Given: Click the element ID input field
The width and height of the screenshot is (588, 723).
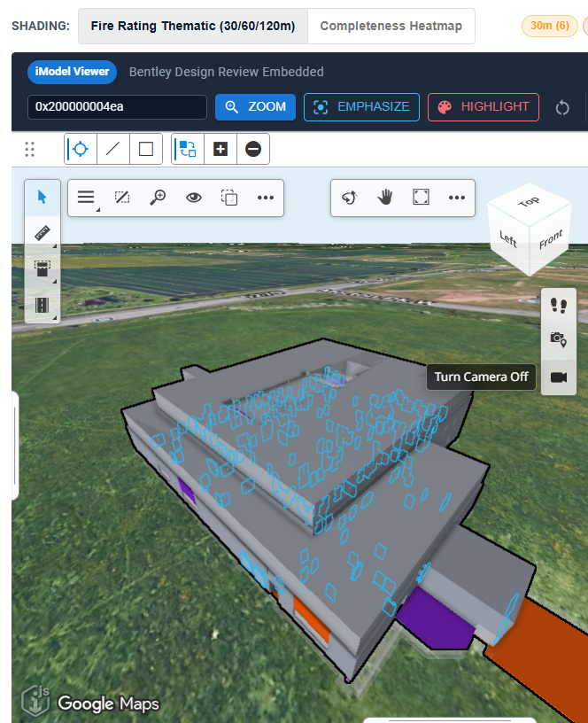Looking at the screenshot, I should (117, 107).
